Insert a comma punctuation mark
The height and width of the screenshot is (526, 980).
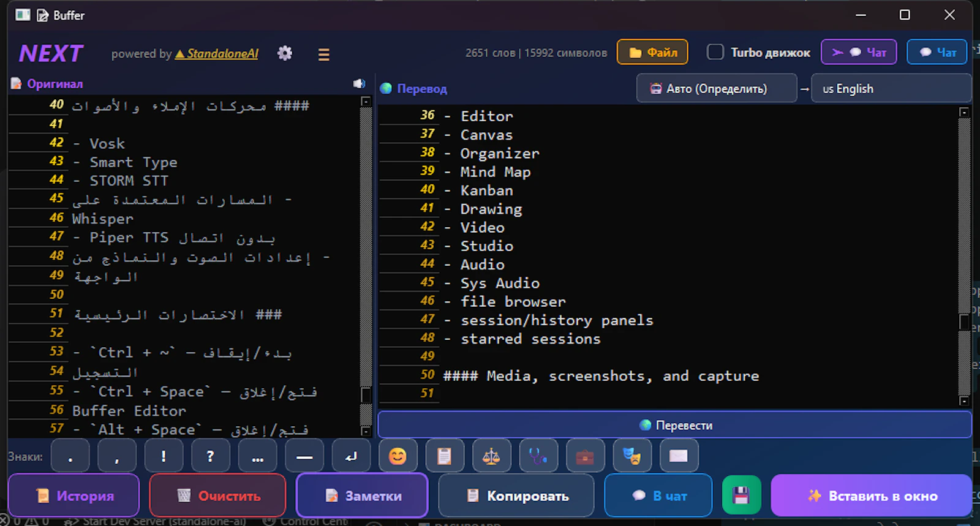pos(117,456)
